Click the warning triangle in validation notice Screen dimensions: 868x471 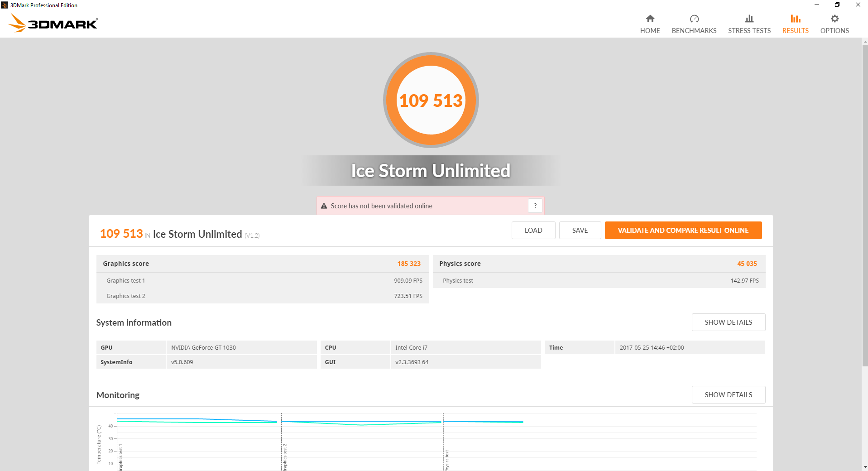point(324,206)
